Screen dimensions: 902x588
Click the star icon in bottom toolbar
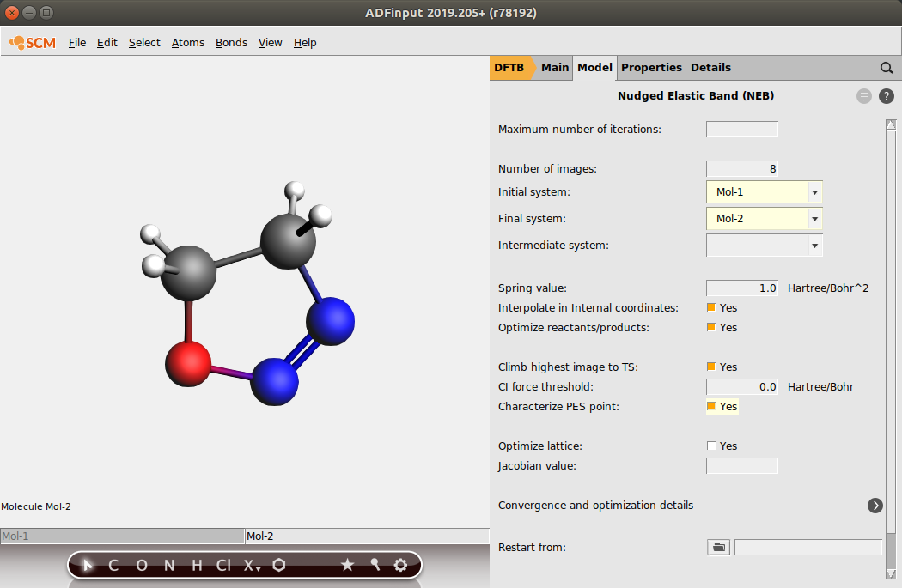tap(347, 565)
